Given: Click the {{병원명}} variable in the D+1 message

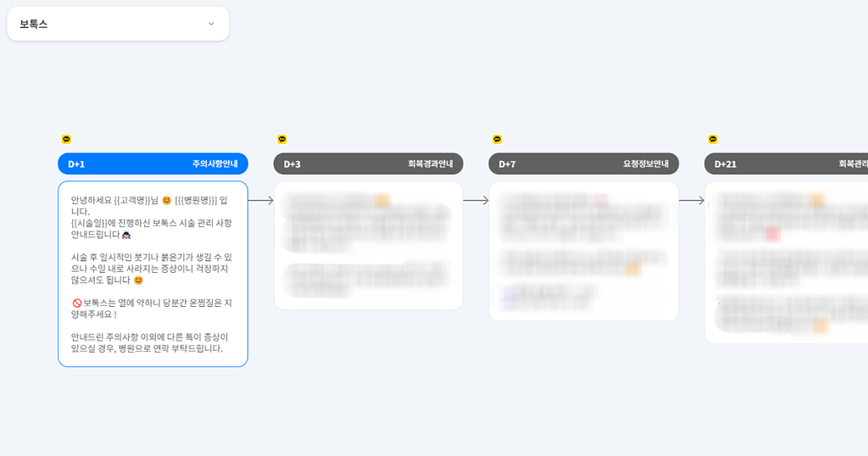Looking at the screenshot, I should 196,200.
